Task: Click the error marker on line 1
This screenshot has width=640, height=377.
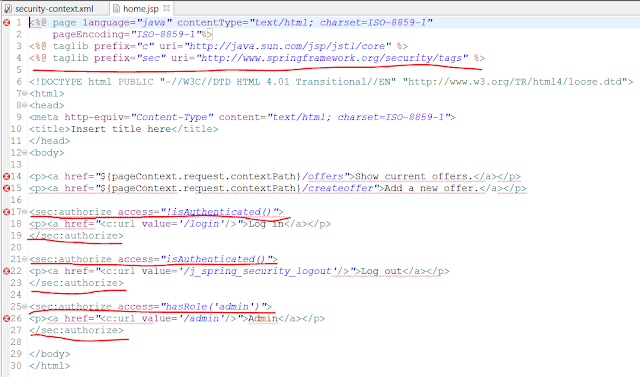Action: [x=6, y=22]
